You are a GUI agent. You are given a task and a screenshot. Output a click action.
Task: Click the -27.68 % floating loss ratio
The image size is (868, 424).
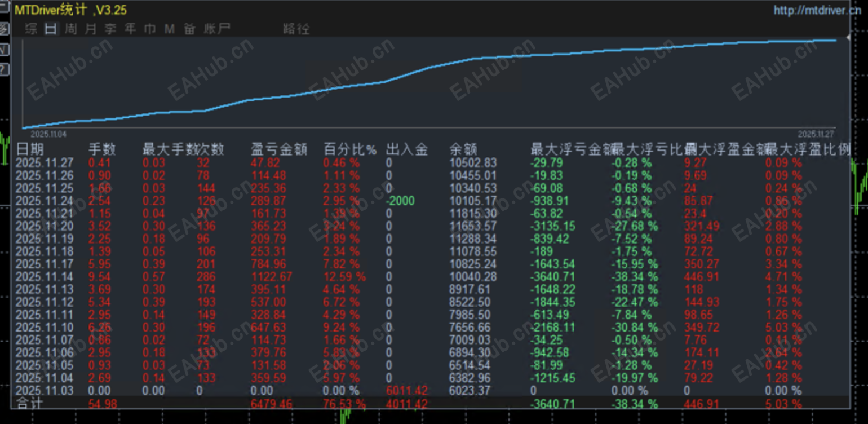635,226
